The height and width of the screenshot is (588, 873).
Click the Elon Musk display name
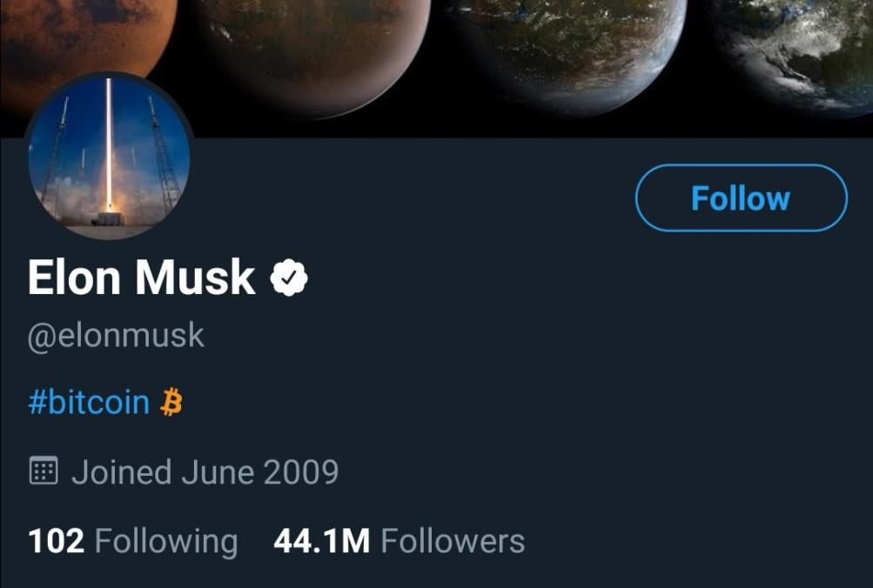[141, 278]
